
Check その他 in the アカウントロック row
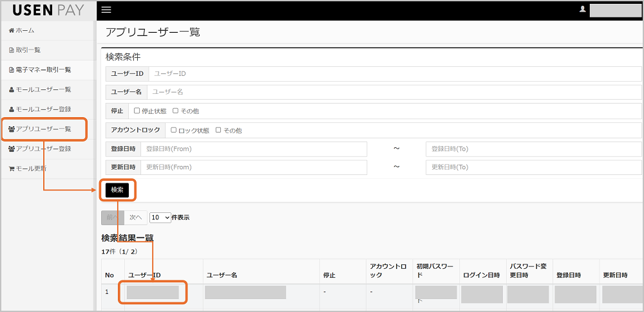218,130
